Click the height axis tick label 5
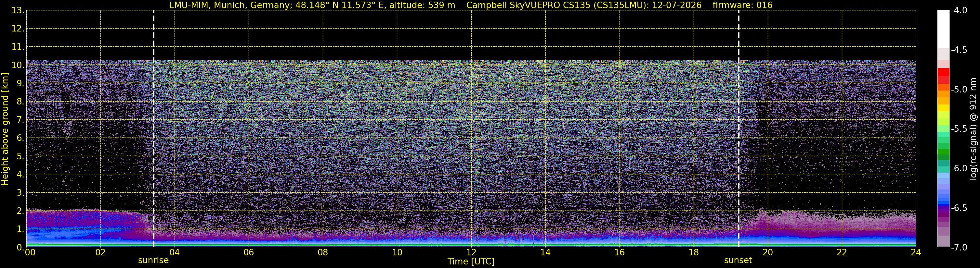 (20, 156)
